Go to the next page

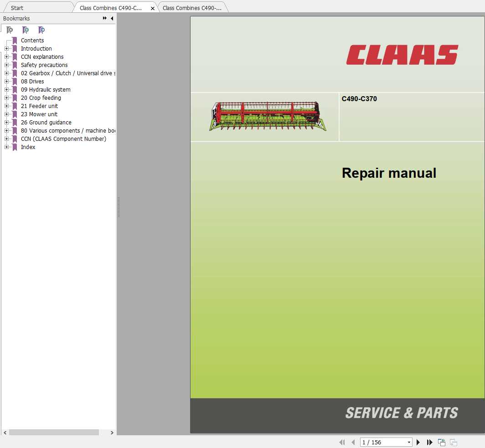(x=418, y=442)
